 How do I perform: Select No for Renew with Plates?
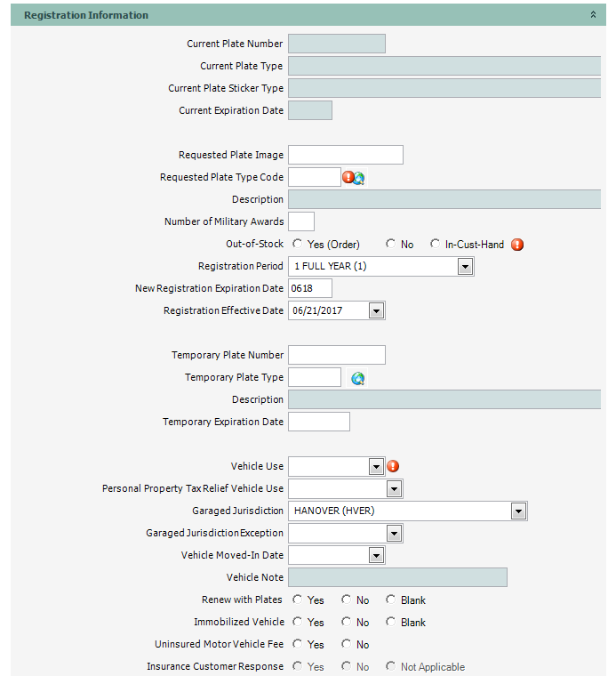(x=347, y=600)
